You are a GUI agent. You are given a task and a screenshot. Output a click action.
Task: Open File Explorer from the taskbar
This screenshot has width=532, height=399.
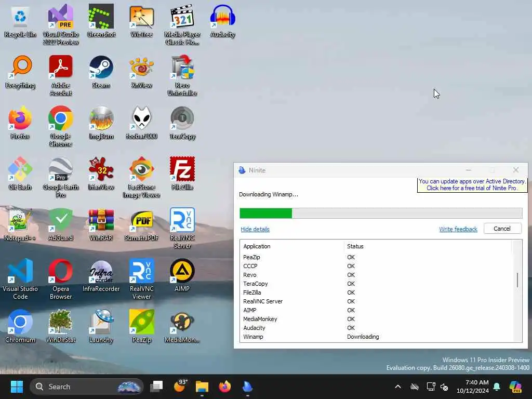[202, 387]
